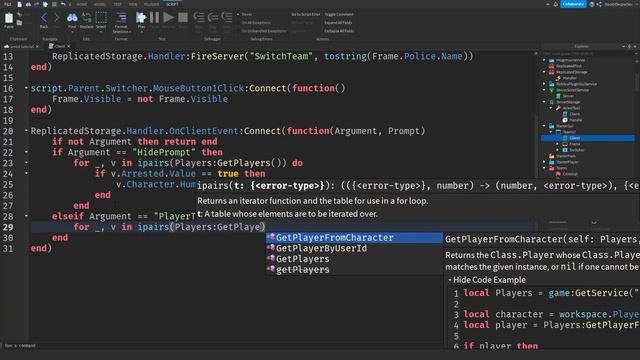Choose GetPlayers from autocomplete list

coord(354,259)
